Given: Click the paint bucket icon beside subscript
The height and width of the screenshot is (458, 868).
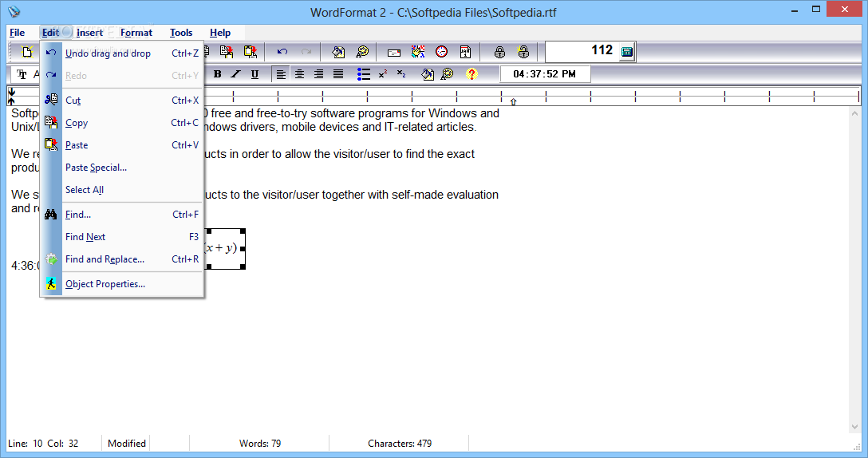Looking at the screenshot, I should coord(428,74).
